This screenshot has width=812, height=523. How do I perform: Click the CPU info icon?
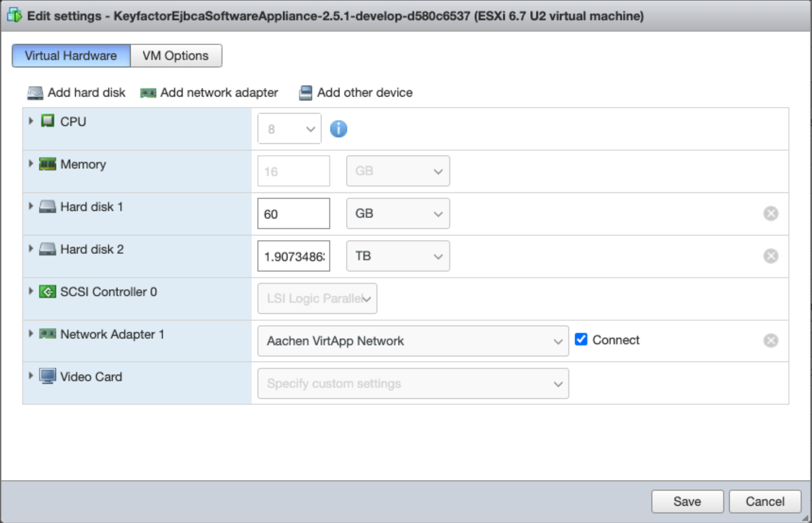(338, 129)
